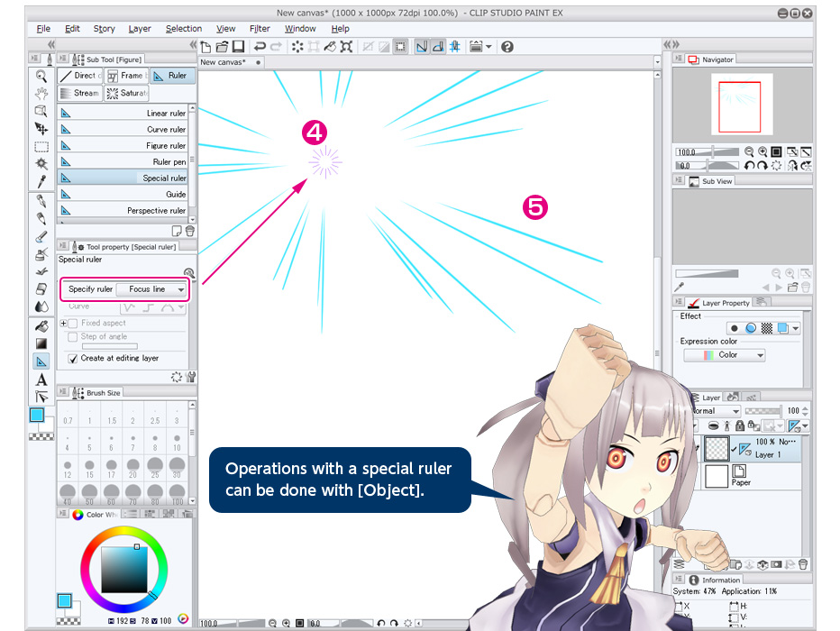The width and height of the screenshot is (840, 631).
Task: Expand the Fixed aspect plus expander
Action: click(x=63, y=323)
